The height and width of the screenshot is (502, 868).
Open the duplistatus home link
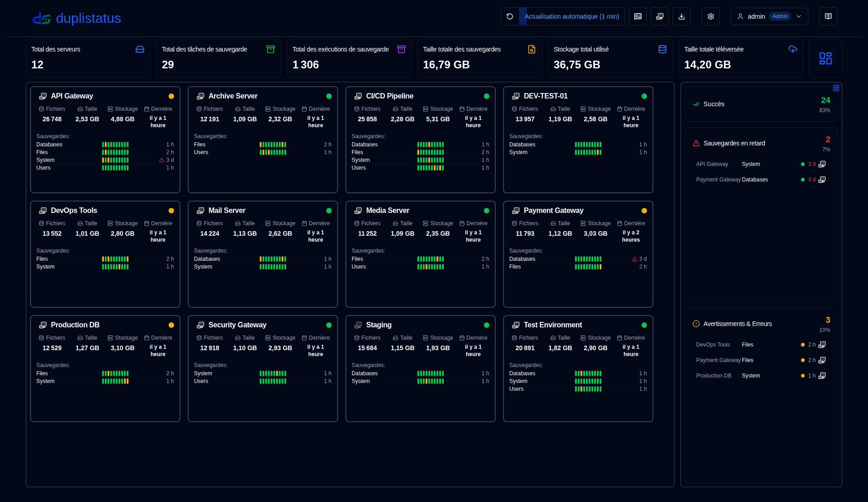point(77,18)
